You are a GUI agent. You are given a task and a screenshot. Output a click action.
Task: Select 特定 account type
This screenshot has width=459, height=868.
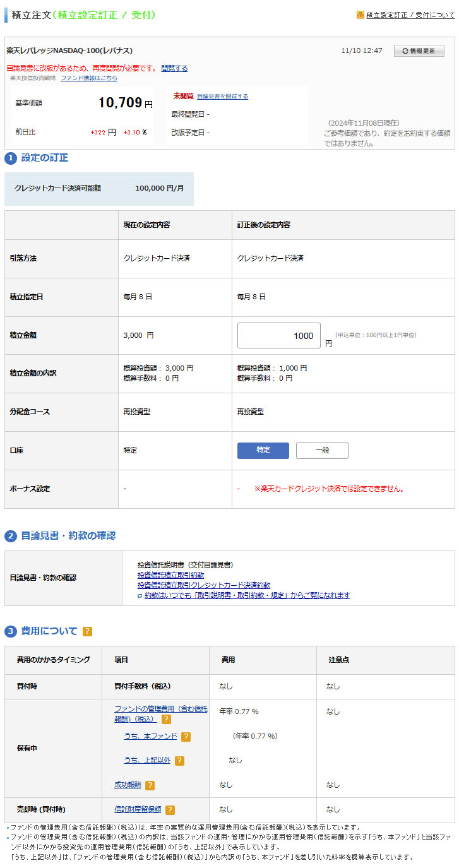coord(263,450)
